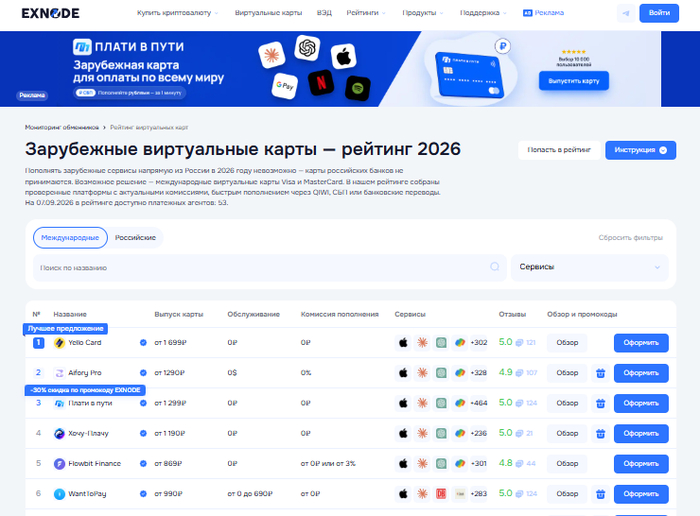Show +283 more services for WantToPay
700x516 pixels.
click(479, 494)
